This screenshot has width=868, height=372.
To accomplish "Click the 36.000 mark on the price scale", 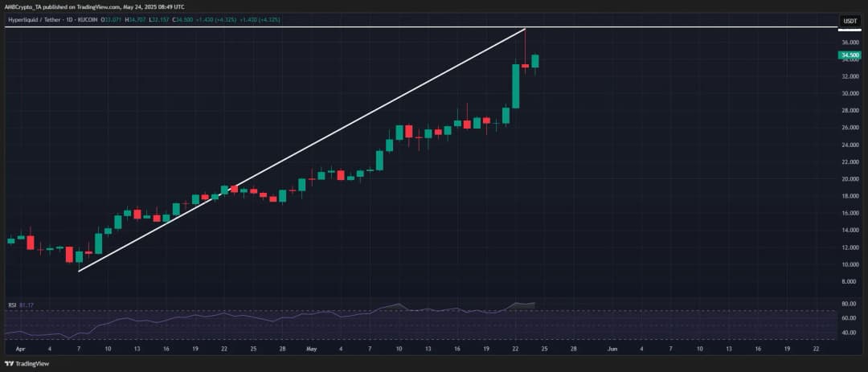I will [x=850, y=42].
